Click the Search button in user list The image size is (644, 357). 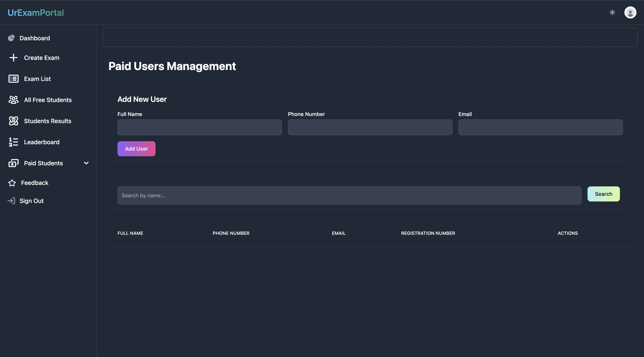click(604, 194)
